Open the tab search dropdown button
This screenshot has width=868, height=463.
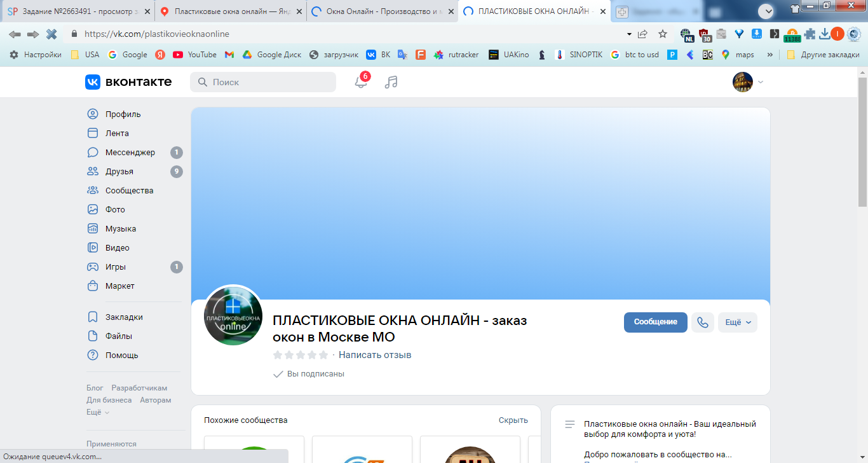(768, 11)
